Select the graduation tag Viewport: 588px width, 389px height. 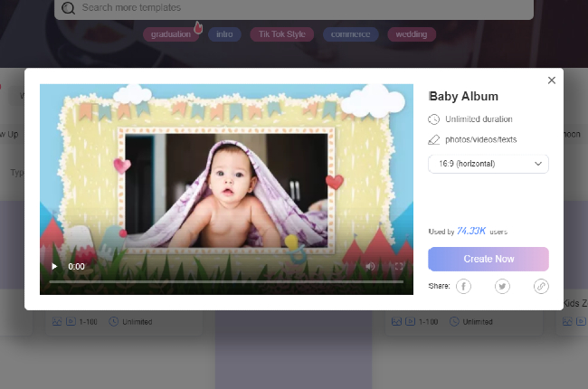coord(171,34)
